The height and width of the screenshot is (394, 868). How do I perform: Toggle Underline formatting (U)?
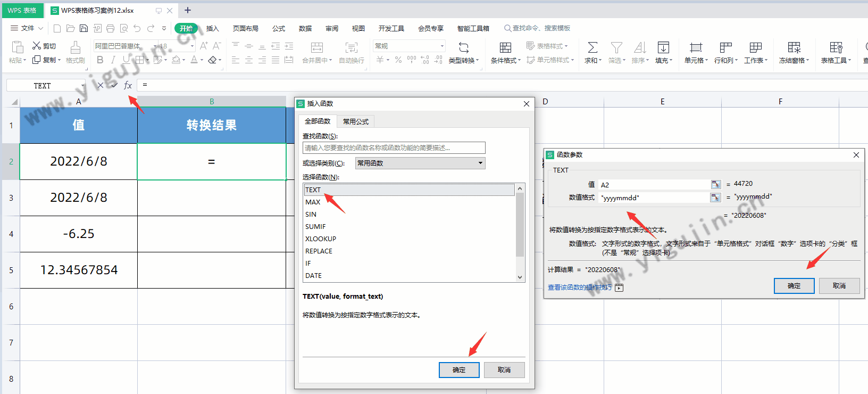click(x=126, y=60)
